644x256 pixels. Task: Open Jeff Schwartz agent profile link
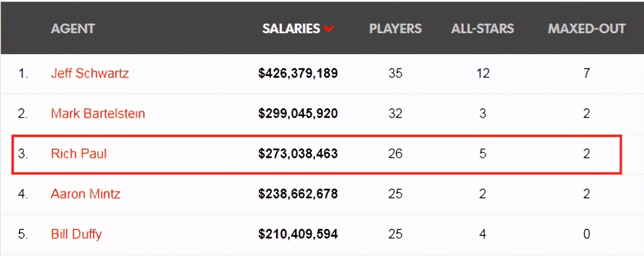click(x=90, y=73)
